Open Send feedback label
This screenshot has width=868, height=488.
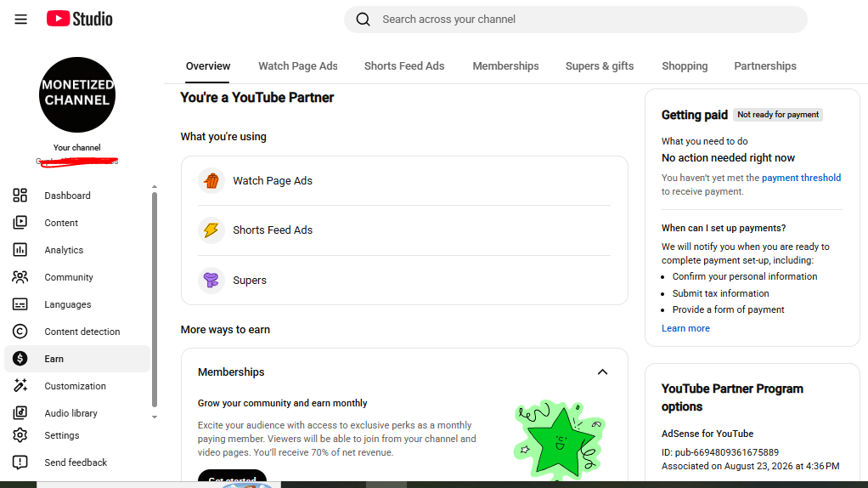76,462
